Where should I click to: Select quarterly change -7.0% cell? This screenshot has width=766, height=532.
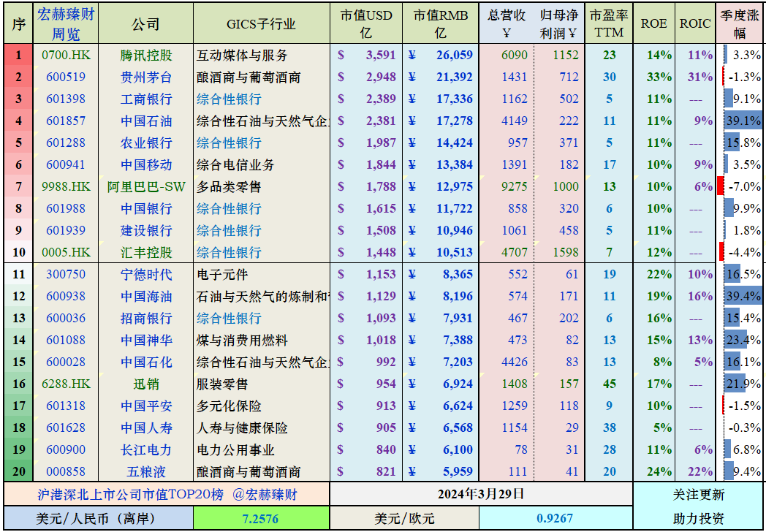[740, 186]
